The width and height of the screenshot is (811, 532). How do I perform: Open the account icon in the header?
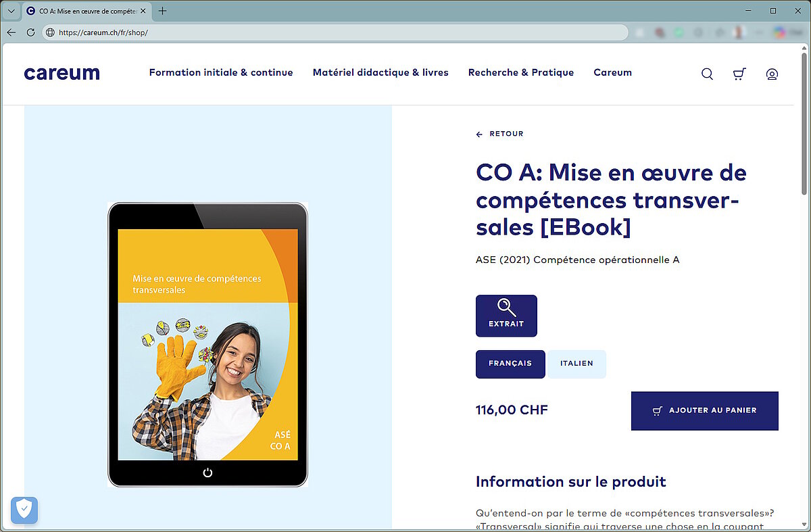(x=772, y=74)
